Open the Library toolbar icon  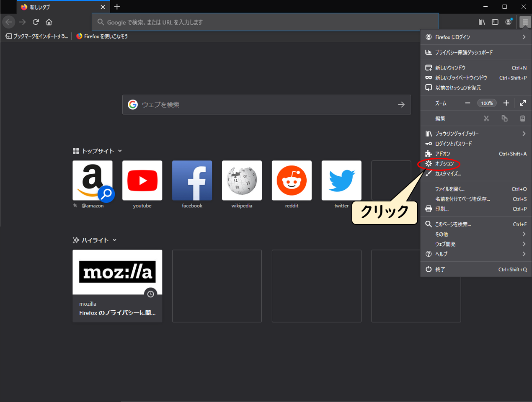[482, 22]
